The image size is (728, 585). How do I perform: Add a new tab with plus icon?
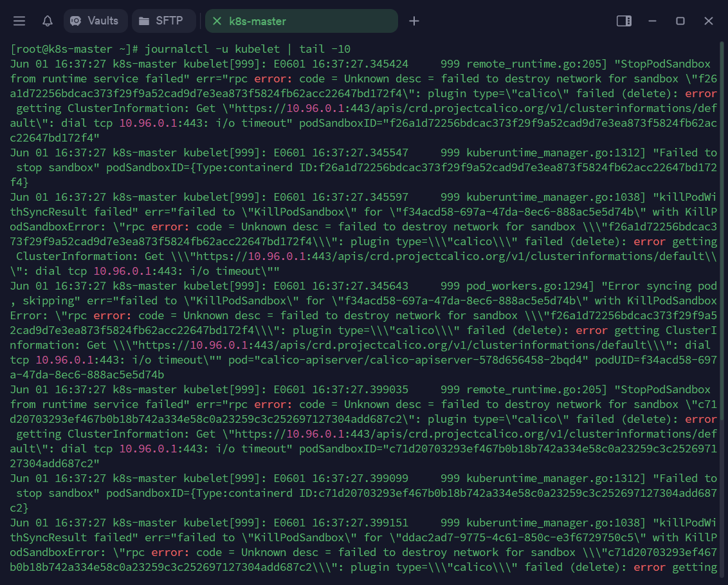pos(414,21)
